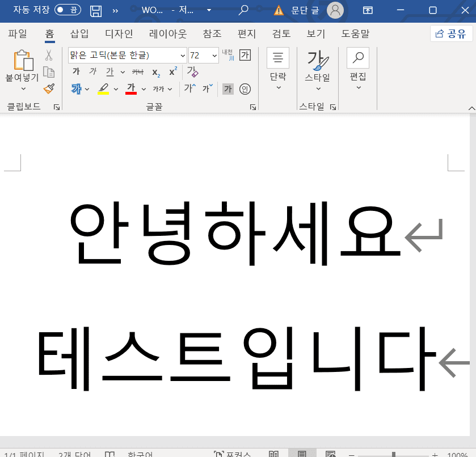The image size is (476, 457).
Task: Click the search magnifier in title bar
Action: [243, 10]
